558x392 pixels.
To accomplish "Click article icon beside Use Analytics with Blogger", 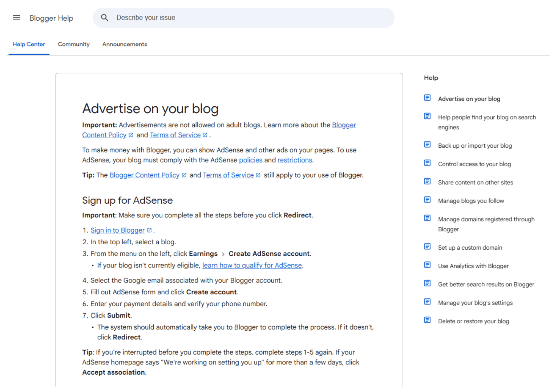I will coord(427,265).
